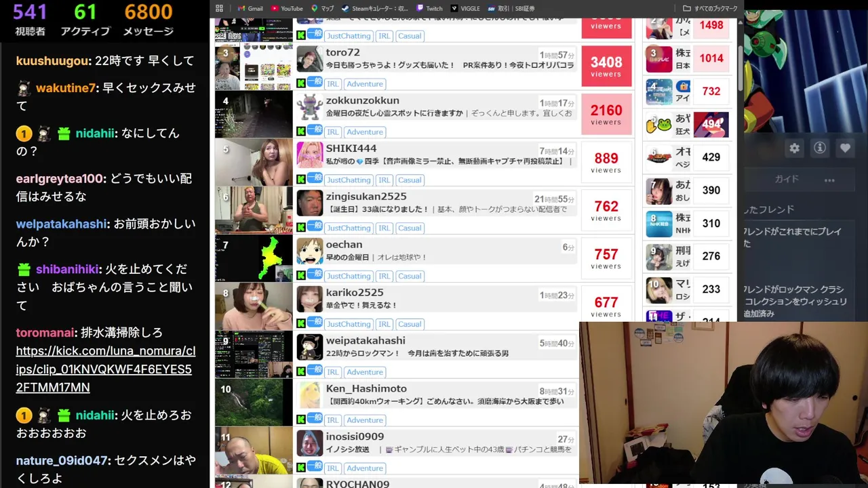
Task: Open the Twitch bookmark
Action: [429, 8]
